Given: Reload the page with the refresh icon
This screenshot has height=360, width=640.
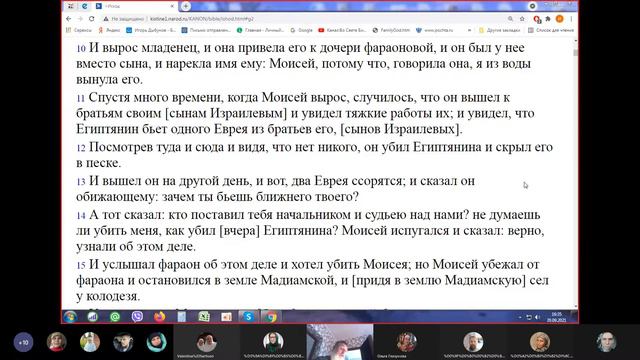Looking at the screenshot, I should pos(91,19).
